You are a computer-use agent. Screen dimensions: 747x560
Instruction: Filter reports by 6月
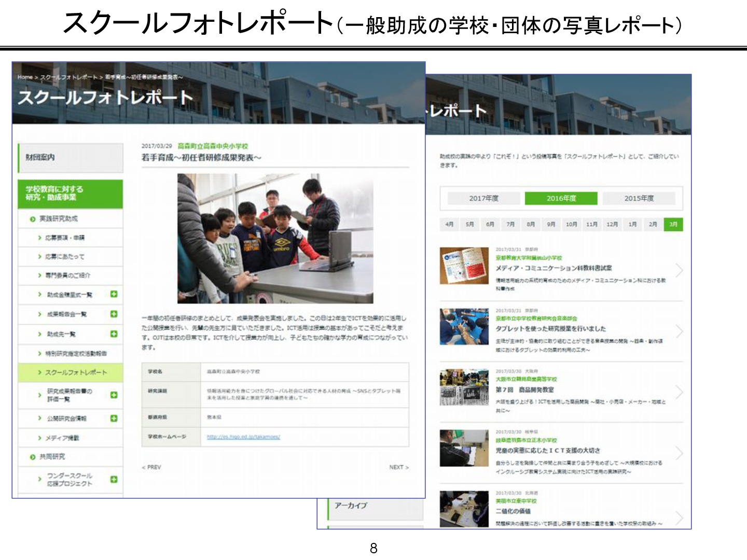click(490, 225)
